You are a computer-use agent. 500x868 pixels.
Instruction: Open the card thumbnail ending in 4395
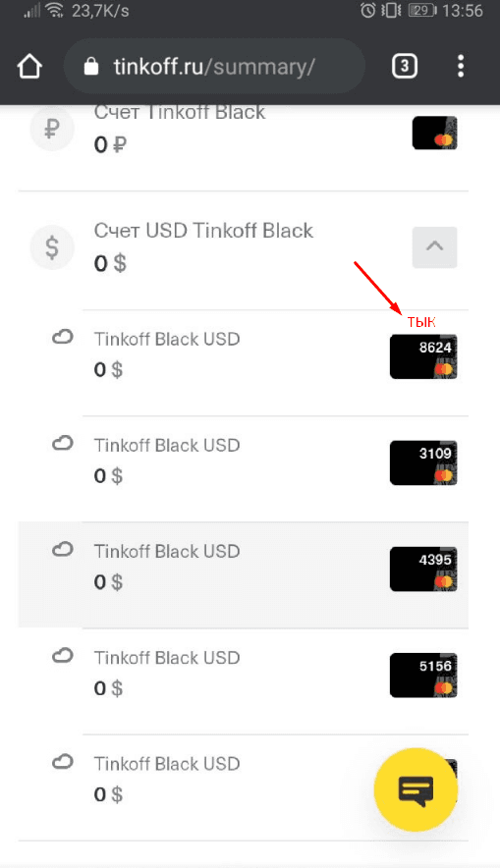423,570
